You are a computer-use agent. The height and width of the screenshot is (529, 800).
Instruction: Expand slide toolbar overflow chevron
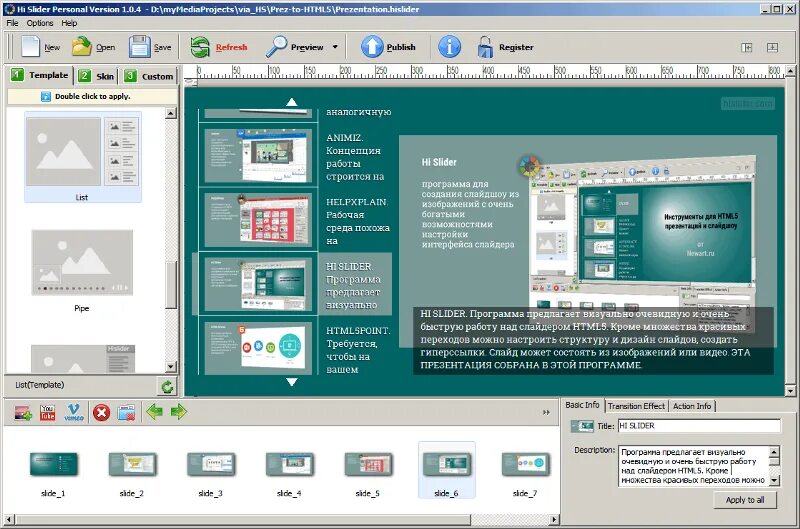click(x=546, y=412)
